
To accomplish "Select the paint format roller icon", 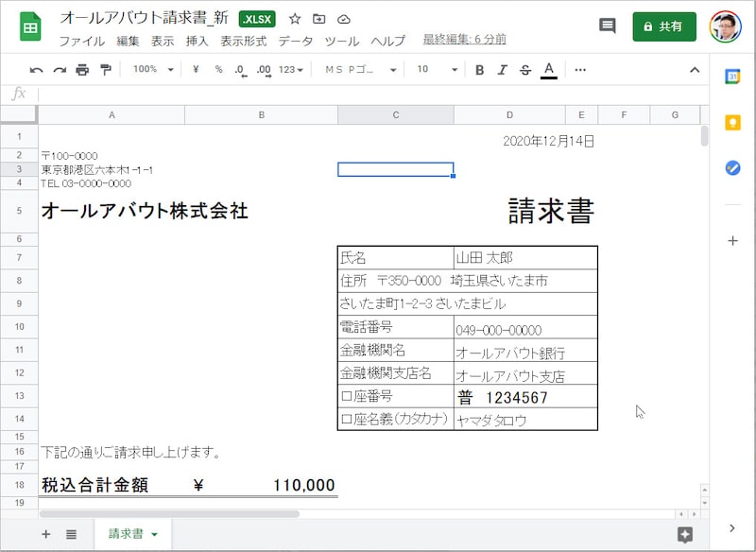I will click(105, 70).
